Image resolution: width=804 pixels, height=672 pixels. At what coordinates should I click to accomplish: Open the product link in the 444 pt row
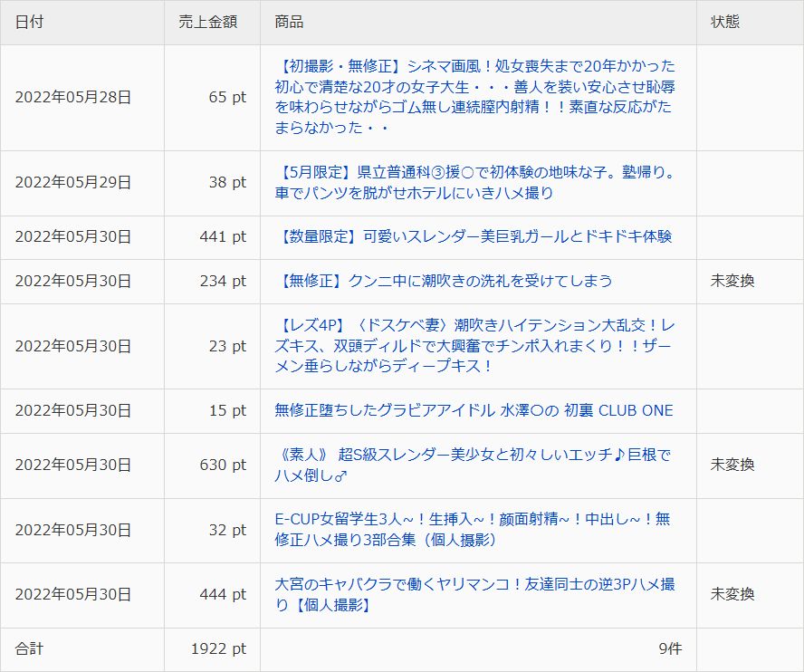(474, 595)
